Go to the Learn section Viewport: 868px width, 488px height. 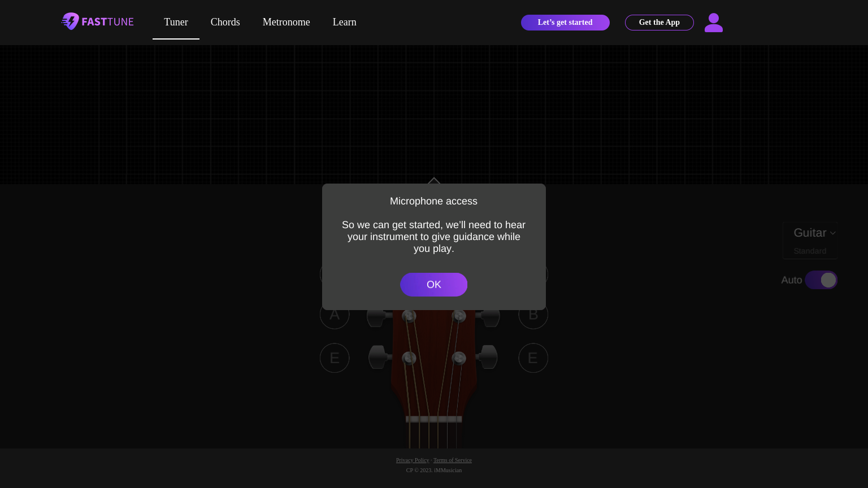click(344, 22)
